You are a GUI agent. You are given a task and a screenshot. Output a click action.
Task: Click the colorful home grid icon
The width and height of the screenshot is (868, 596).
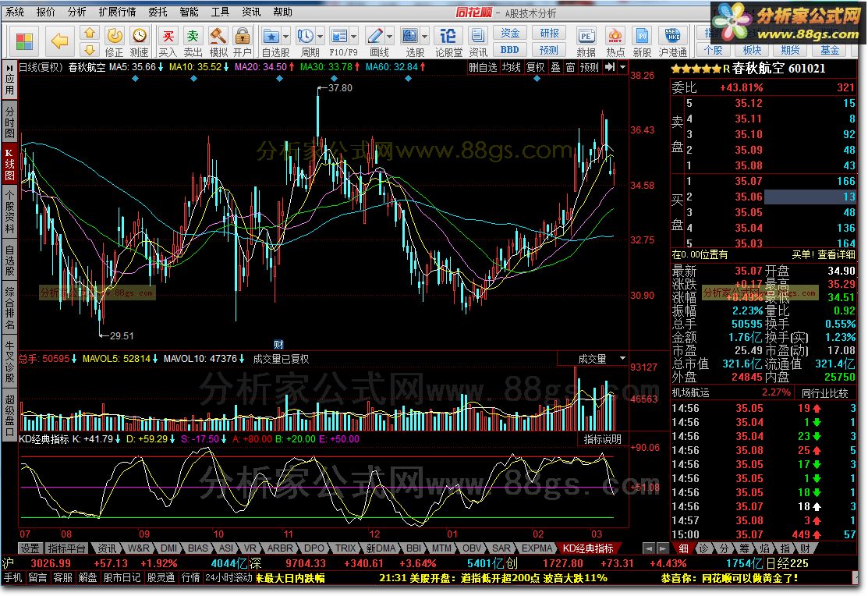pos(24,41)
